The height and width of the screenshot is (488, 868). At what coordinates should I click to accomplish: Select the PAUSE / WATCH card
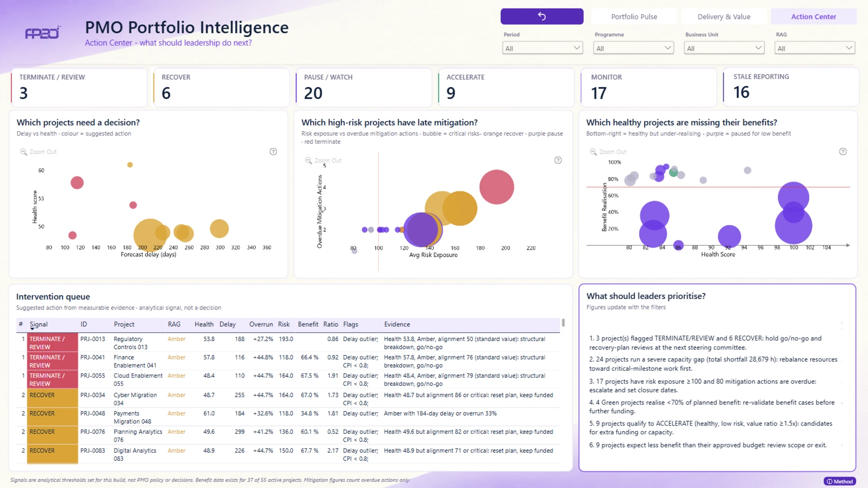click(364, 87)
